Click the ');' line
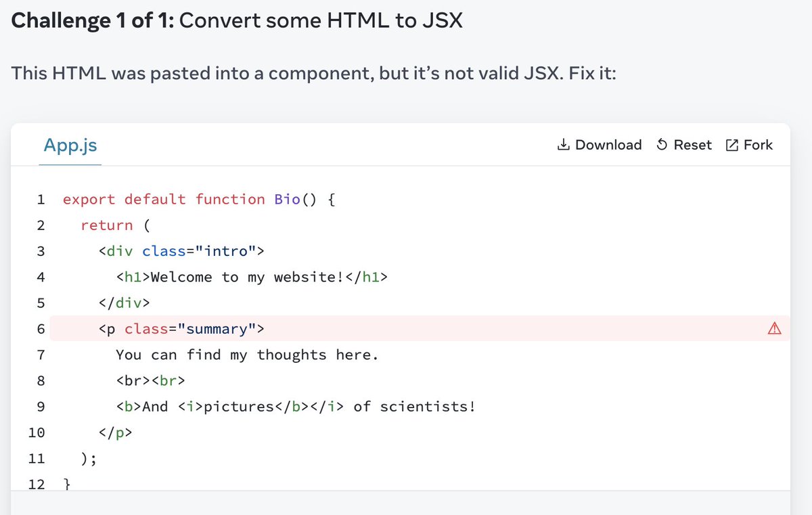 (89, 459)
